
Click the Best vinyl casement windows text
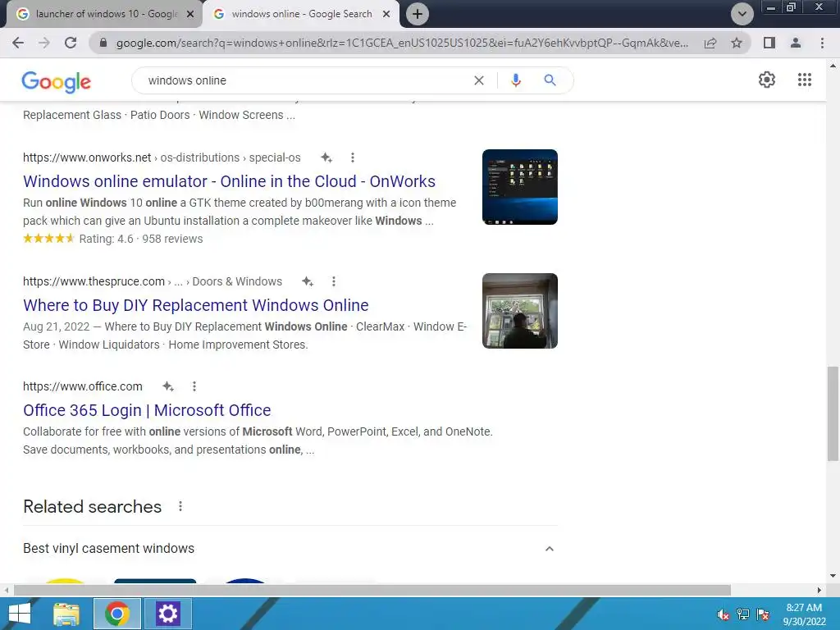point(109,549)
